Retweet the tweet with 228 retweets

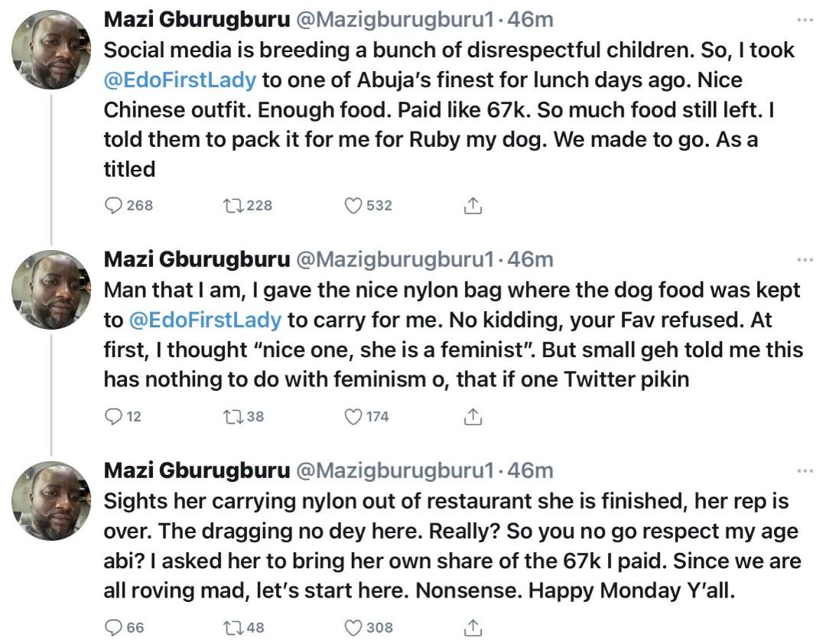click(230, 205)
